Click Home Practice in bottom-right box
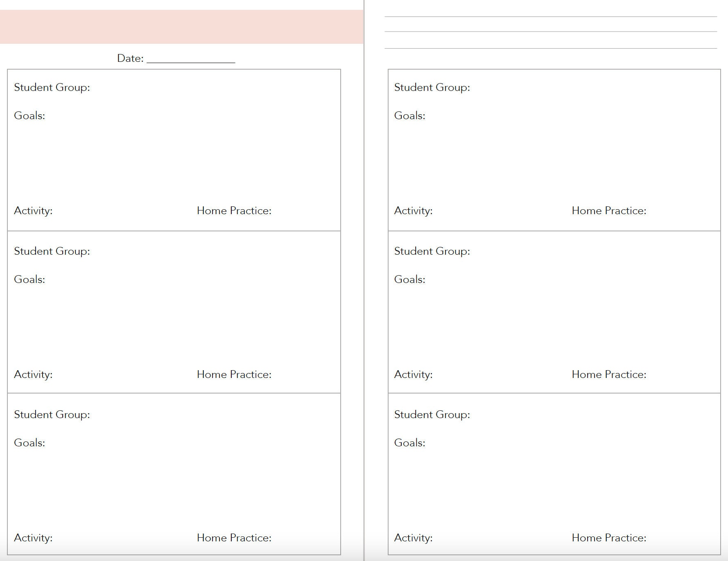 pyautogui.click(x=609, y=538)
